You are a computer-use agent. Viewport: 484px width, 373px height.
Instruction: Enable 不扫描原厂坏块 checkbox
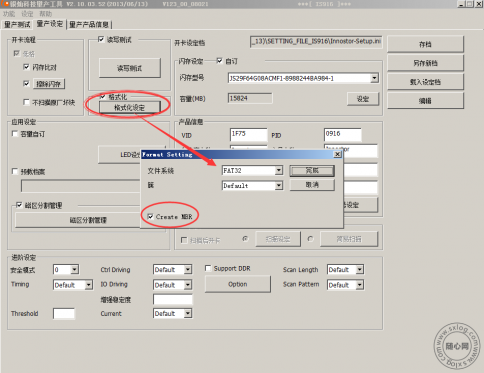pos(26,102)
